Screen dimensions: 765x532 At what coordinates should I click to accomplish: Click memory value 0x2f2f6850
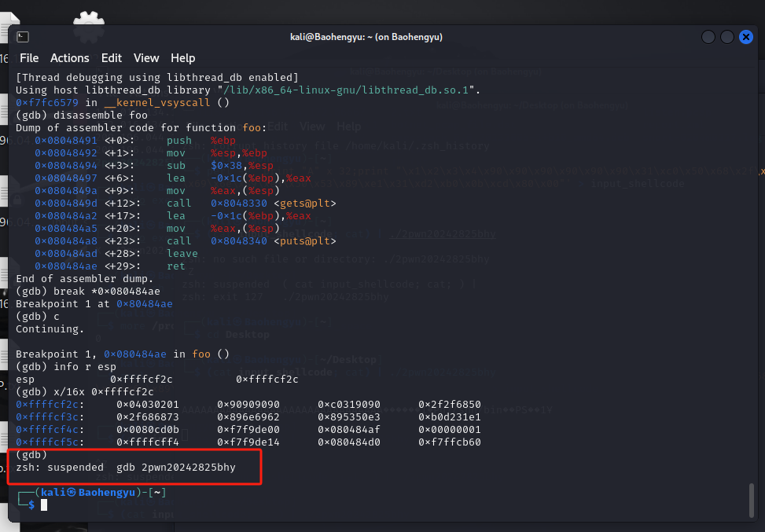(450, 405)
